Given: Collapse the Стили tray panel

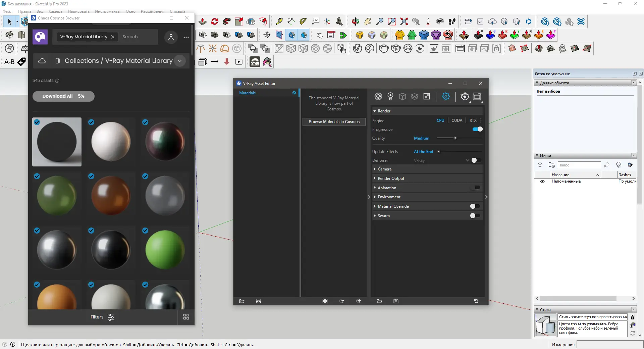Looking at the screenshot, I should (x=537, y=309).
